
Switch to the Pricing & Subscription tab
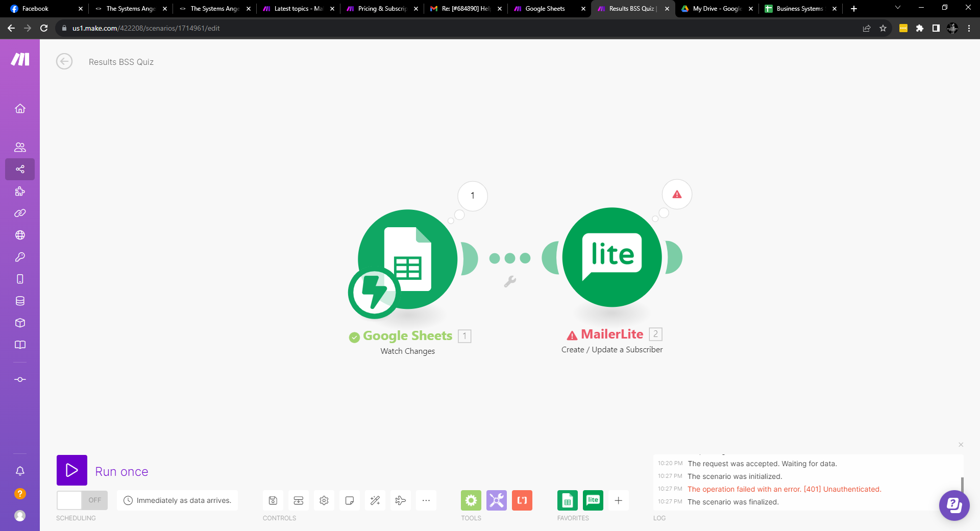[x=382, y=9]
